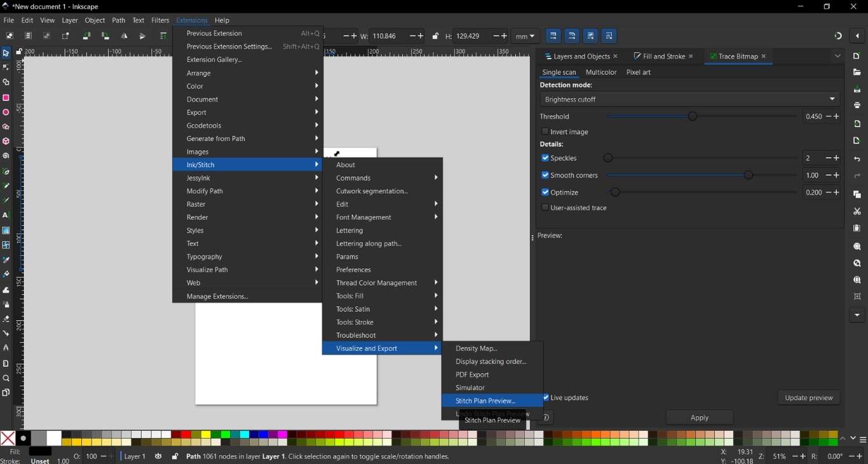Switch to the Pixel art tab
The height and width of the screenshot is (464, 868).
pyautogui.click(x=639, y=72)
